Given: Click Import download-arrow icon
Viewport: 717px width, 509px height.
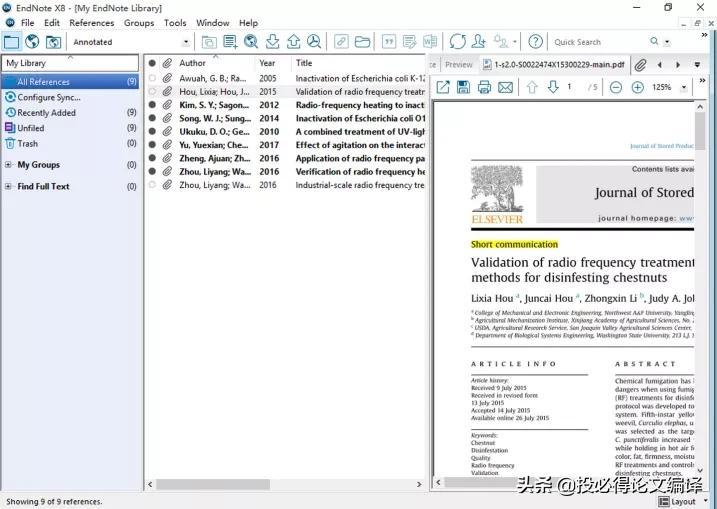Looking at the screenshot, I should coord(272,42).
